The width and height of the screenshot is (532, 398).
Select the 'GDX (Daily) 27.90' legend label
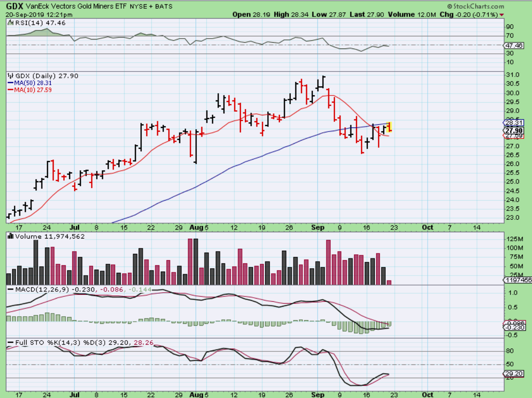[47, 76]
